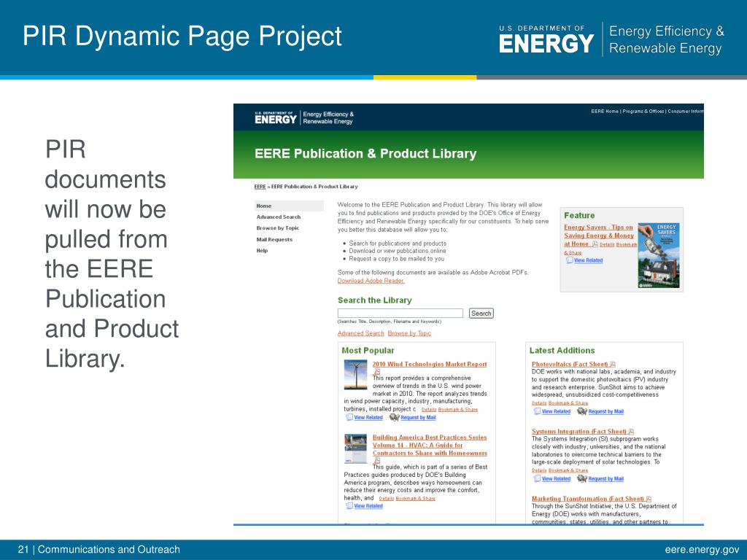Click View Related under Wind Technologies report
Viewport: 747px width, 560px height.
click(x=368, y=418)
